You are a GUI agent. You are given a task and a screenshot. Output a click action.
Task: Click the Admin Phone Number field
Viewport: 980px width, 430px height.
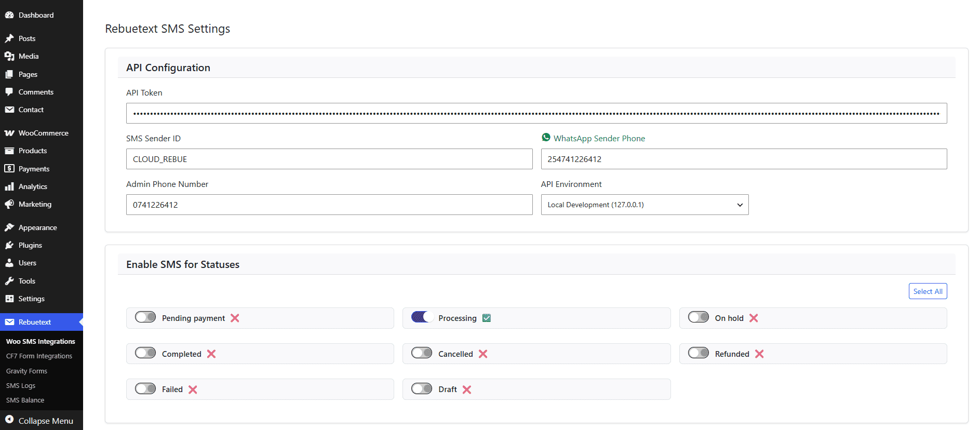point(329,205)
